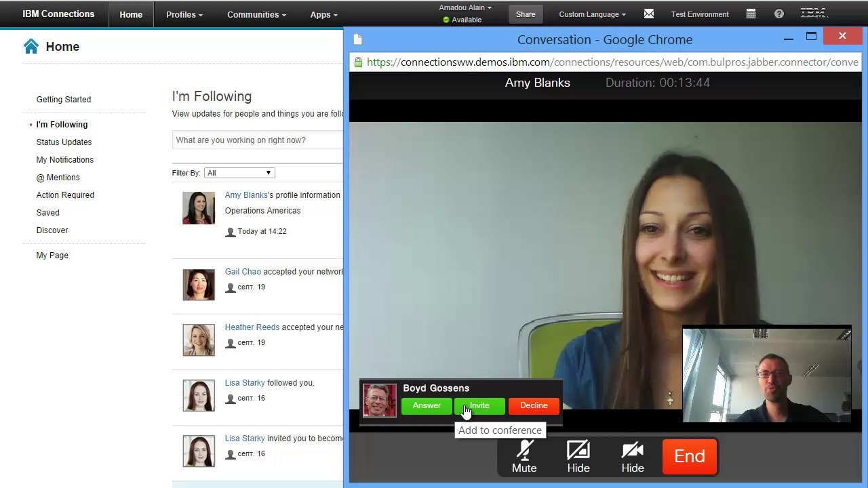Go to the Home tab in navigation
Image resolution: width=868 pixels, height=488 pixels.
click(x=131, y=14)
